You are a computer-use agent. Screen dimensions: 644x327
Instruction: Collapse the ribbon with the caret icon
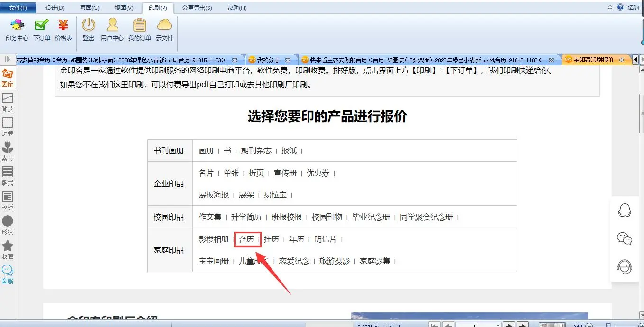pyautogui.click(x=610, y=7)
